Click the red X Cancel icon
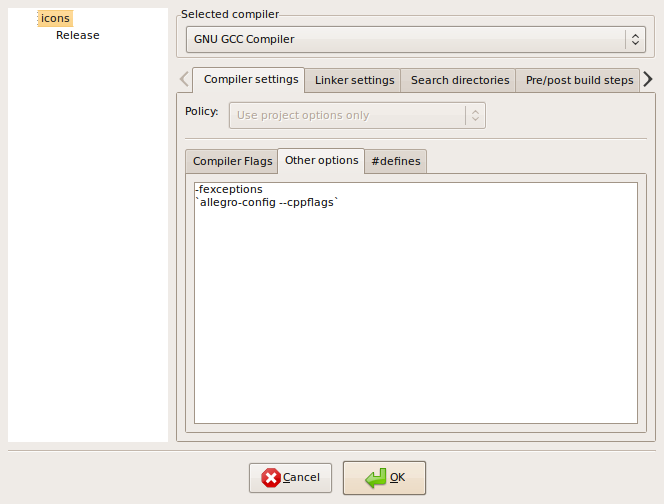664x504 pixels. (x=271, y=478)
